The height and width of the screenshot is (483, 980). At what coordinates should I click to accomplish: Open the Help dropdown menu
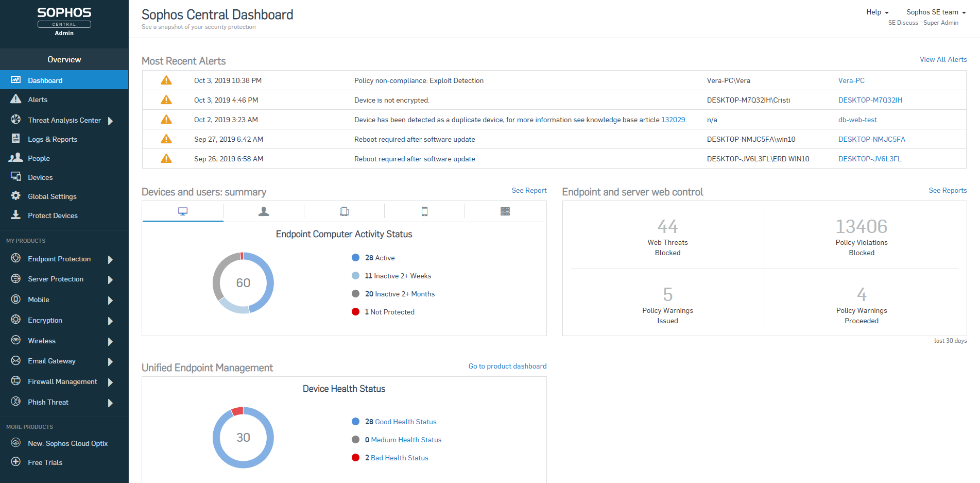coord(877,12)
